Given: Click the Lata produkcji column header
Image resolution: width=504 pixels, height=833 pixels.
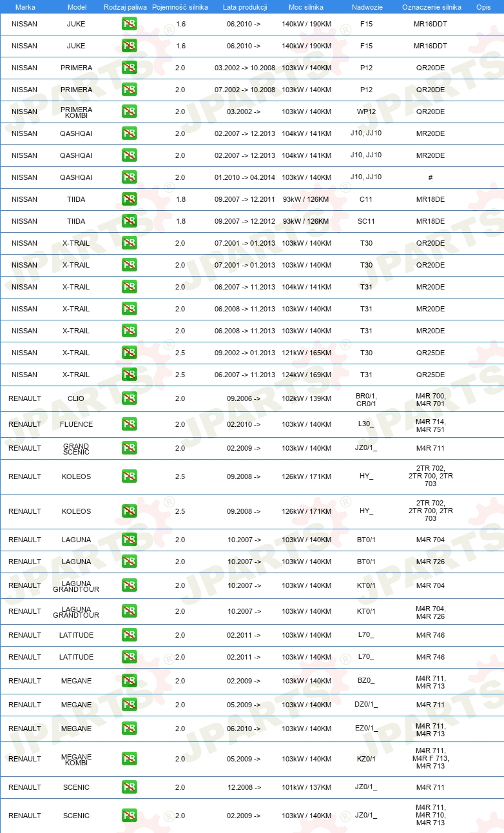Looking at the screenshot, I should click(245, 6).
